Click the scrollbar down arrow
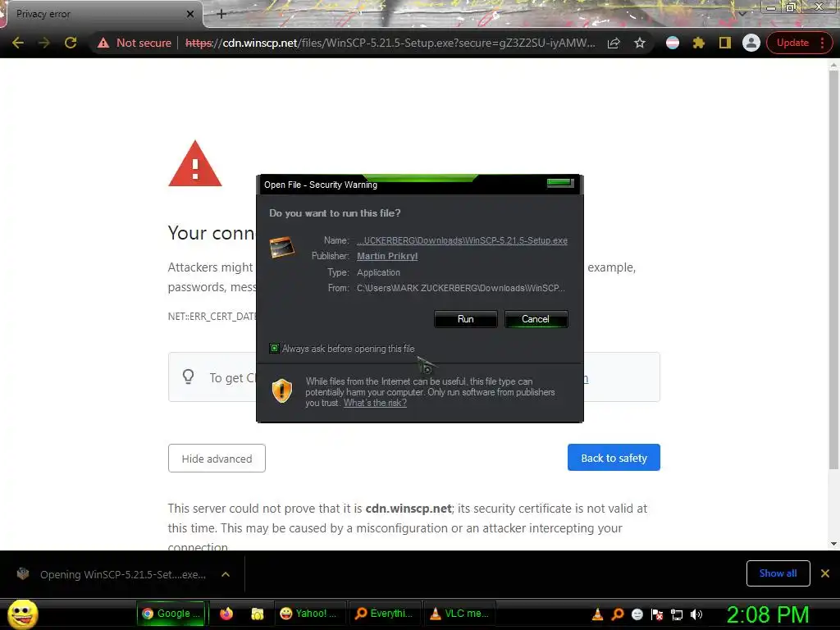Image resolution: width=840 pixels, height=630 pixels. (833, 544)
